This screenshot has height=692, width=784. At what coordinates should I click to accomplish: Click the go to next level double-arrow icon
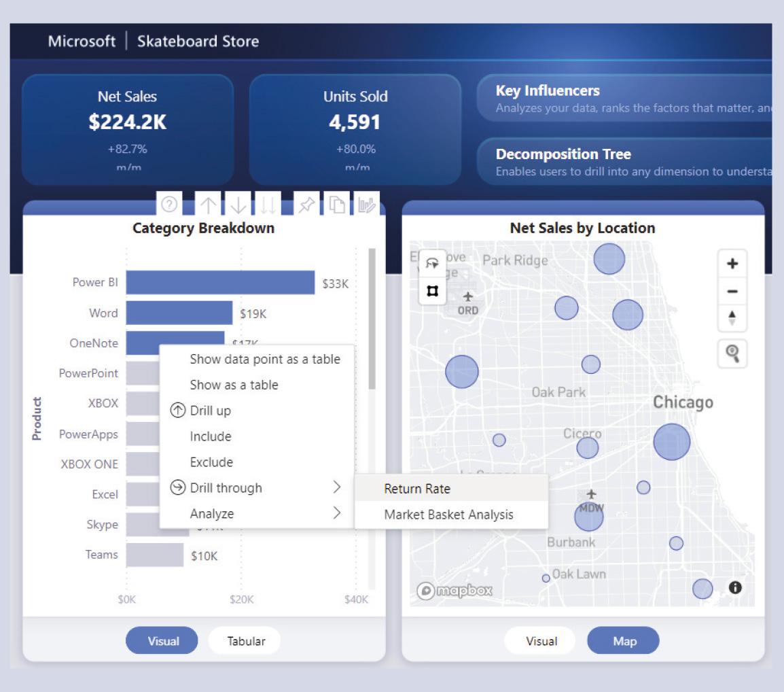coord(268,204)
